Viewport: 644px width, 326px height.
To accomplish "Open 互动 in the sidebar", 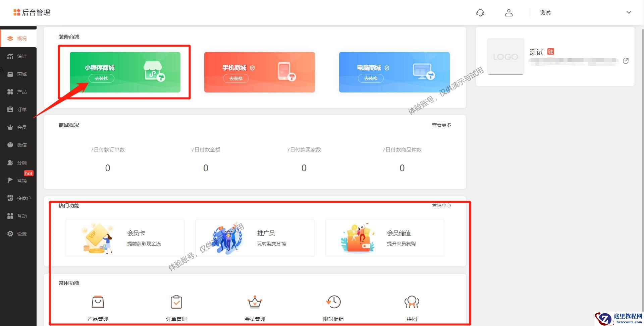I will (18, 216).
